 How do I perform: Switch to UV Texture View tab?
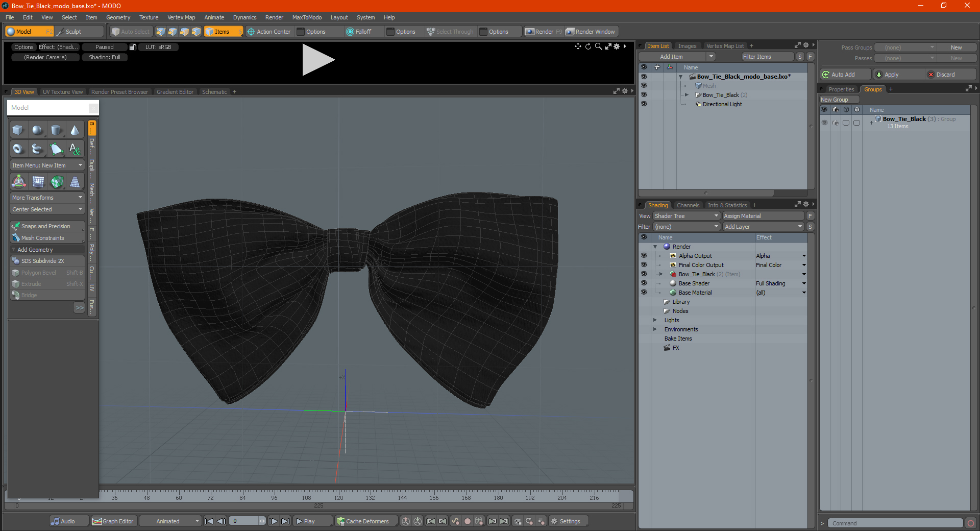click(63, 92)
